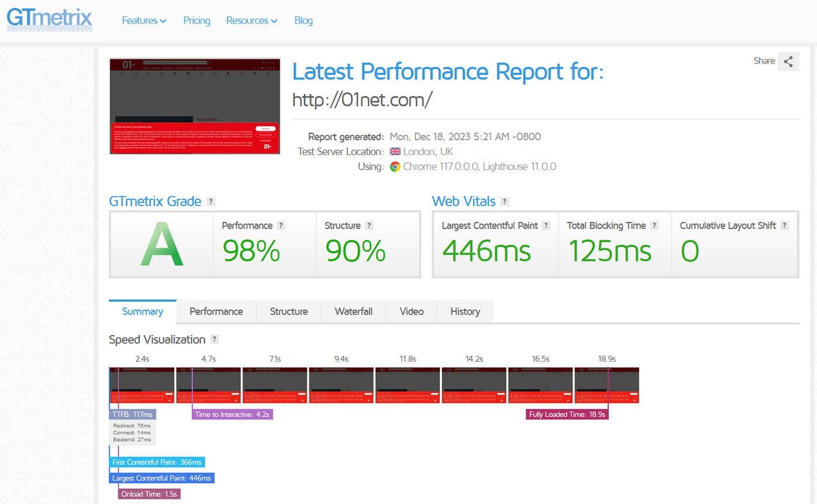Click the Speed Visualization heading
The height and width of the screenshot is (504, 817).
coord(157,339)
